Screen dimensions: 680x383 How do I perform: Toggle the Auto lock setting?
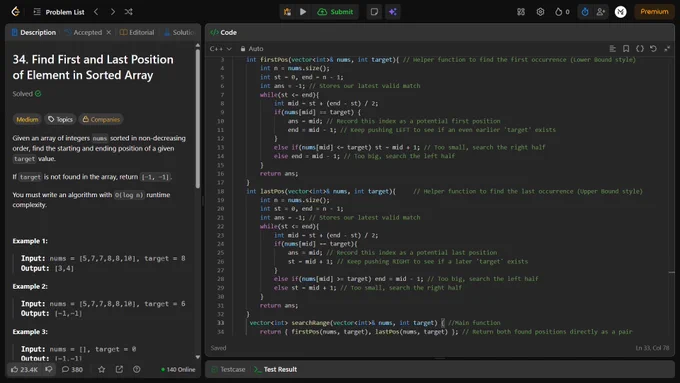(x=252, y=49)
